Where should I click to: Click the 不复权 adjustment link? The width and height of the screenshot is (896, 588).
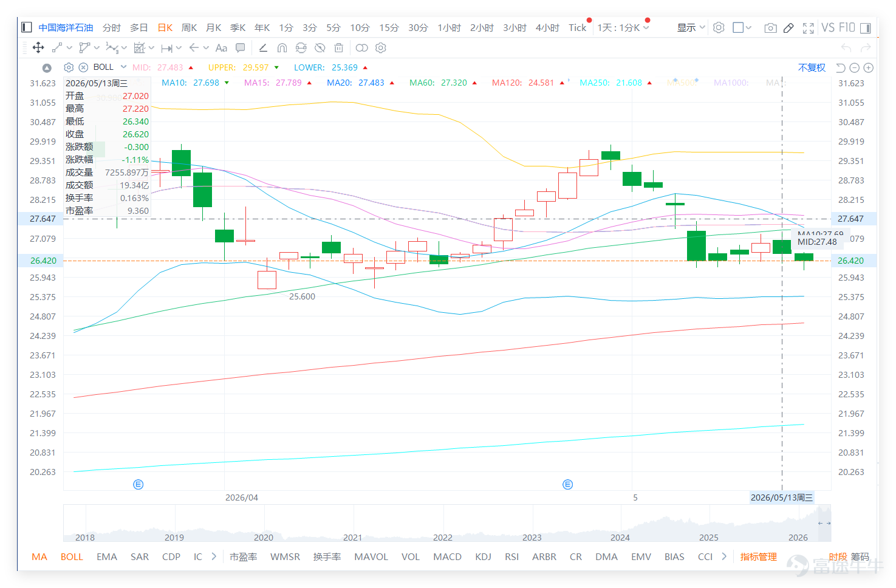(812, 67)
